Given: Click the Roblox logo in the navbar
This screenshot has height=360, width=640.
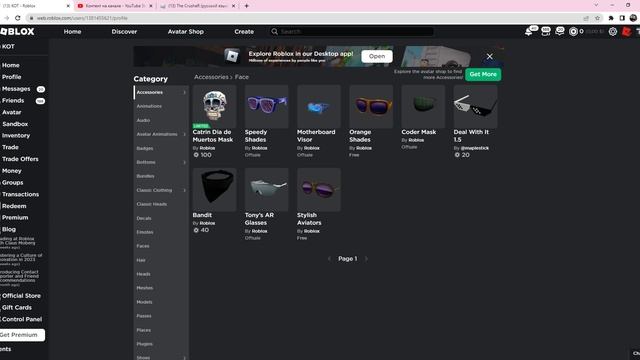Looking at the screenshot, I should pyautogui.click(x=17, y=31).
